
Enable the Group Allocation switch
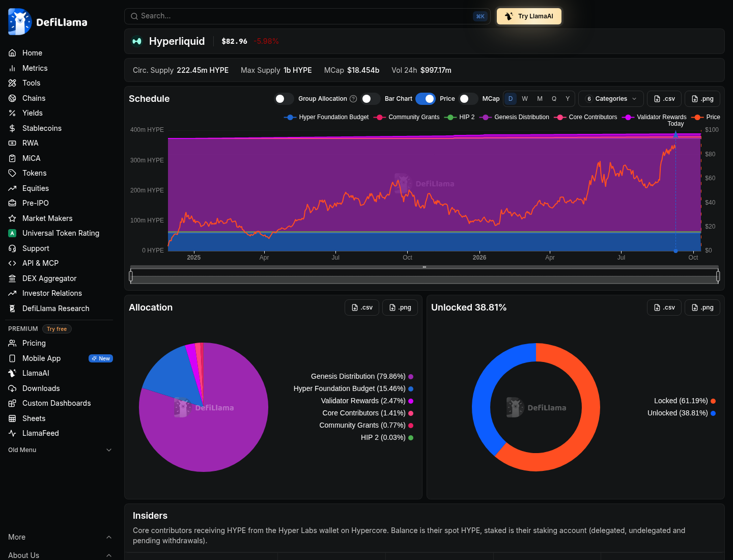pos(284,99)
